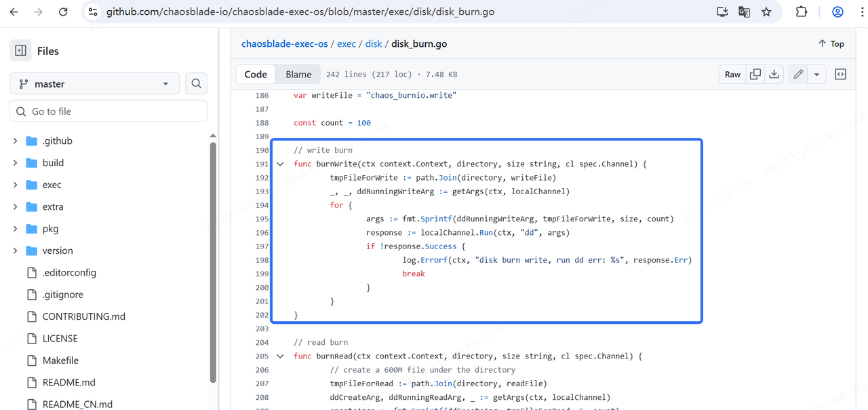Image resolution: width=868 pixels, height=410 pixels.
Task: Open browser three-dot menu
Action: [x=861, y=12]
